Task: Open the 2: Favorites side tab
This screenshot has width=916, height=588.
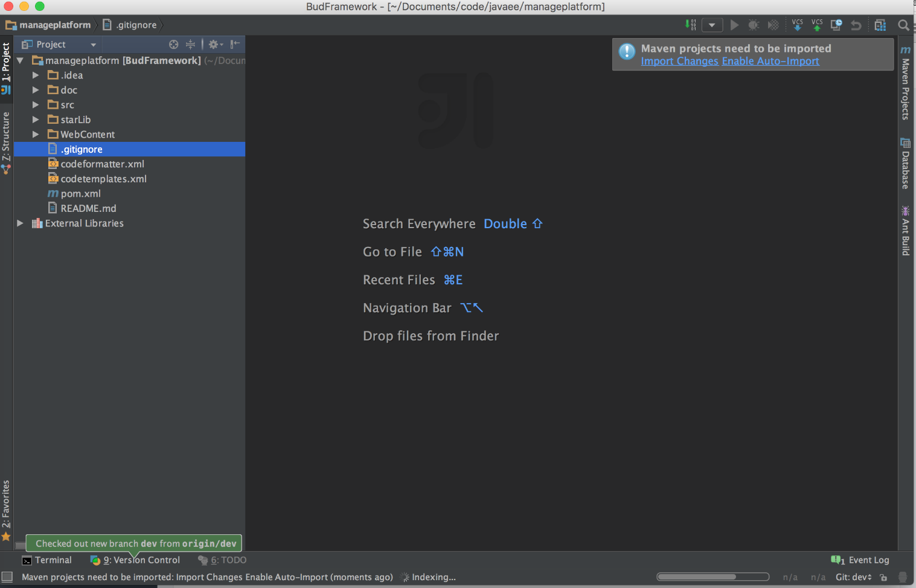Action: tap(6, 510)
